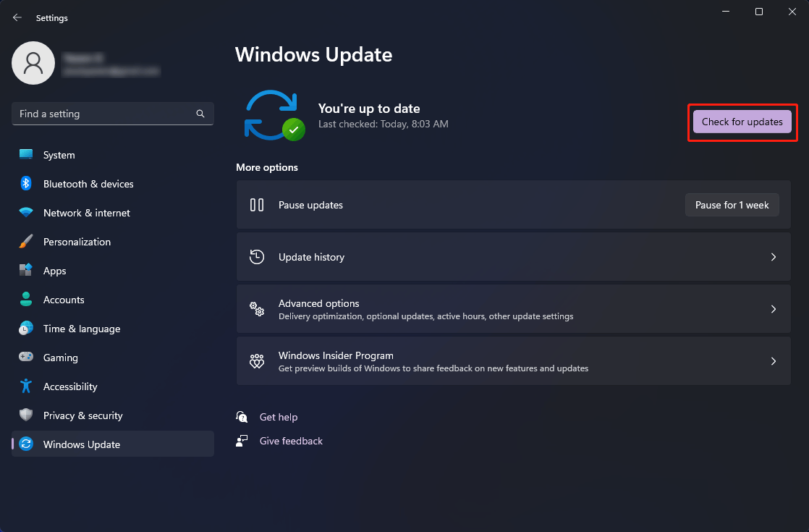
Task: Click the Get help chat icon
Action: (242, 416)
